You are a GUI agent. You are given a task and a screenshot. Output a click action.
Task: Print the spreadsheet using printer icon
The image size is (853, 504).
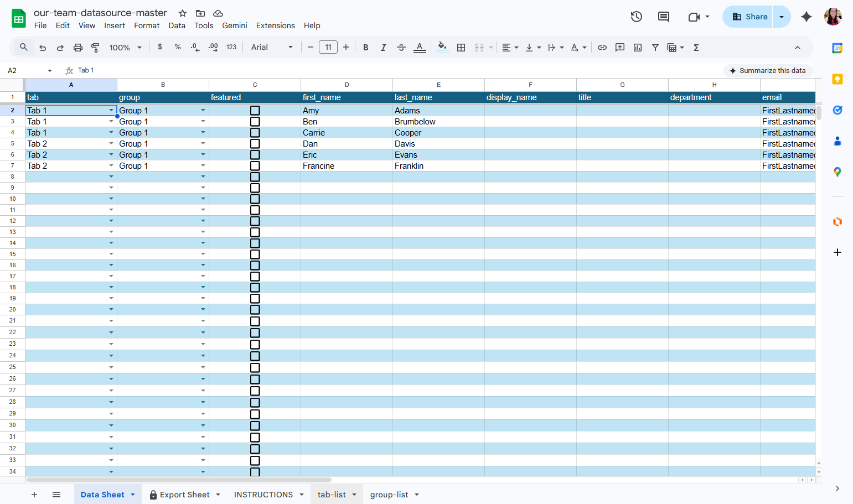point(78,48)
